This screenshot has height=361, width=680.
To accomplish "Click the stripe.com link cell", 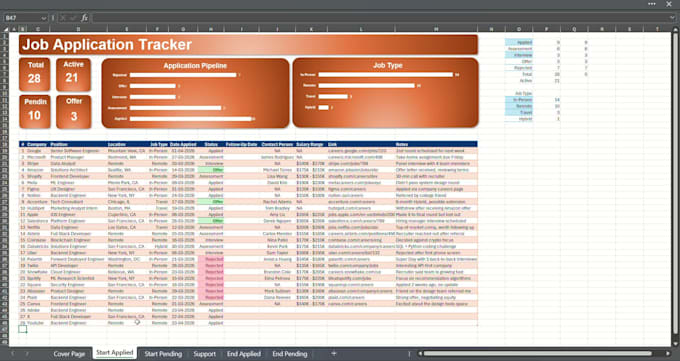I will (x=361, y=164).
